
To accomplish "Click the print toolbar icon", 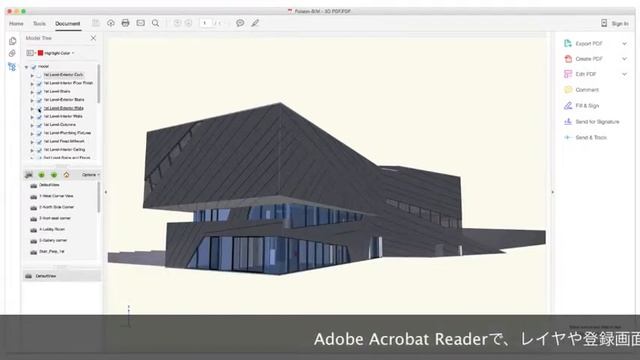I will (x=125, y=23).
